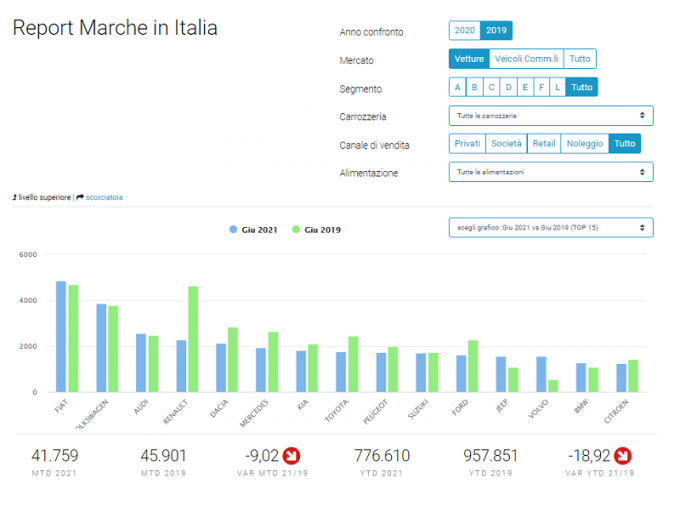680x512 pixels.
Task: Click red down-arrow icon by -18,92
Action: tap(623, 456)
